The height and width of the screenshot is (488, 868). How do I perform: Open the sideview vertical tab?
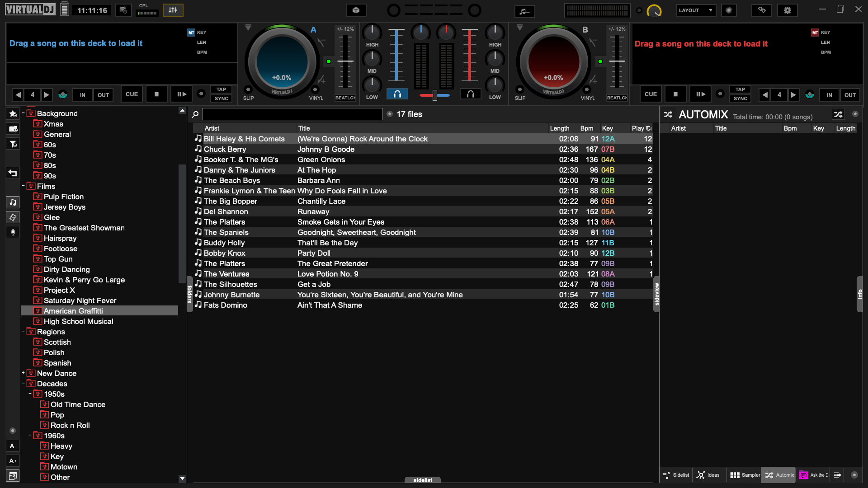(656, 294)
